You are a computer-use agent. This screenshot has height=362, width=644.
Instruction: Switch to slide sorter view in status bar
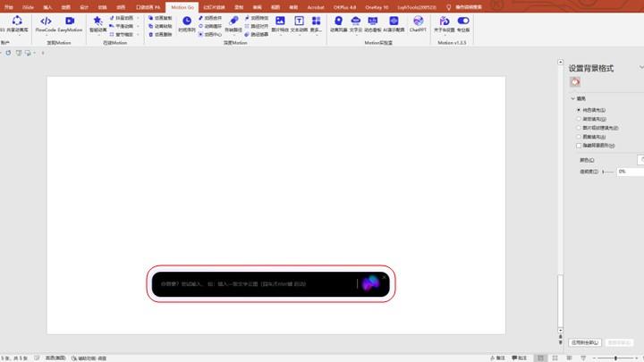click(x=555, y=358)
